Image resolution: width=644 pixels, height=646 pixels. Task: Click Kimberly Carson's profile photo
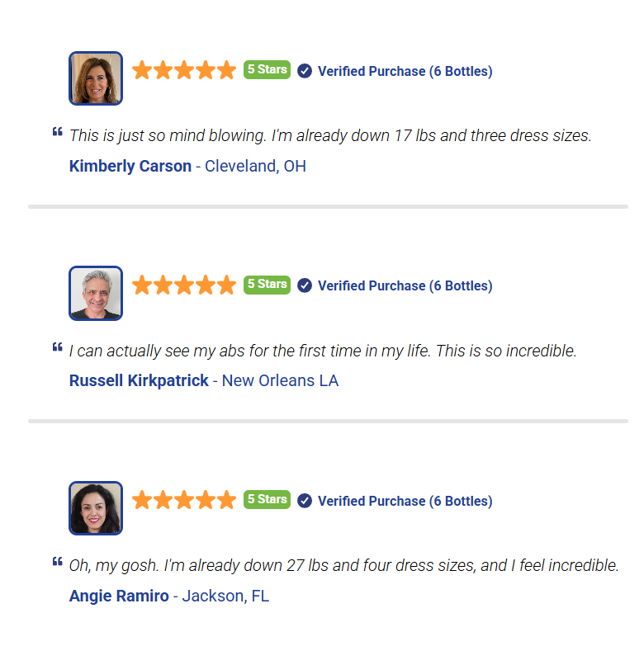point(96,78)
